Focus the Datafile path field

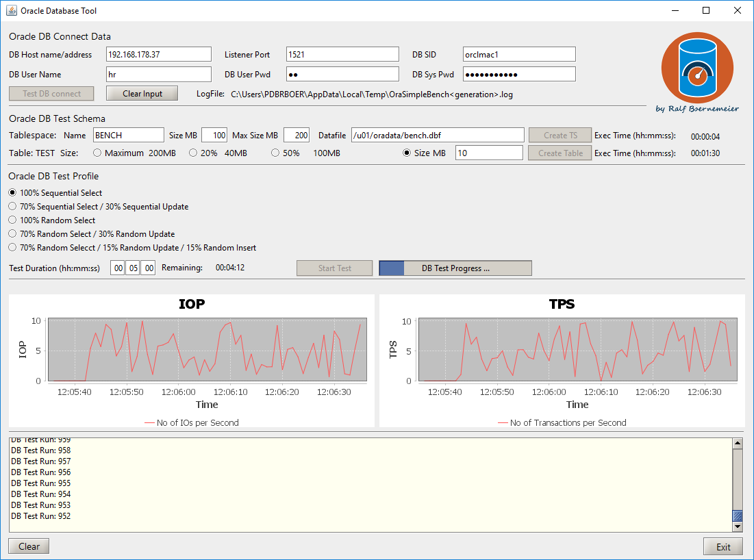(438, 135)
